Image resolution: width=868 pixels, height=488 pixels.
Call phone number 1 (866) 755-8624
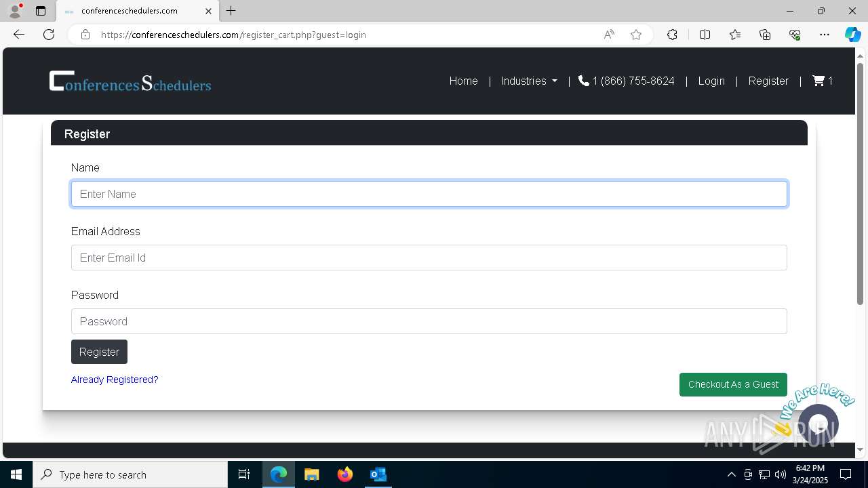[627, 81]
